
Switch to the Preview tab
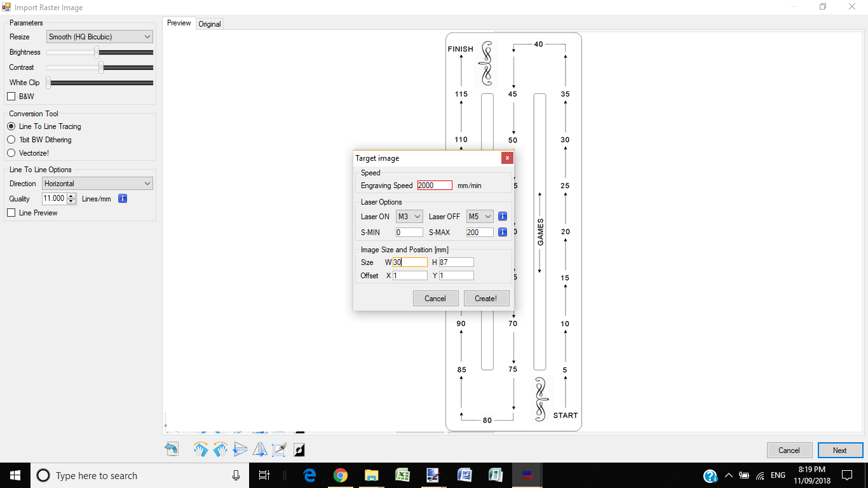179,23
